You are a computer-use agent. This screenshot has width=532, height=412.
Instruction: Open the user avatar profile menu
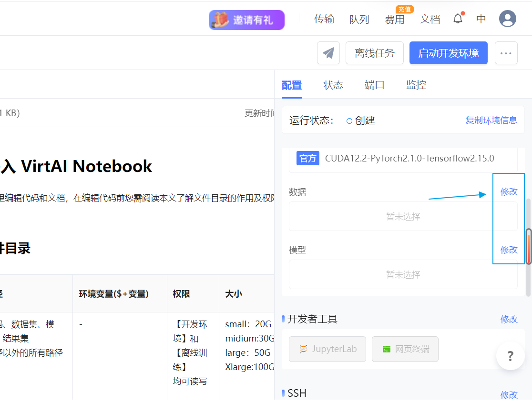(507, 19)
